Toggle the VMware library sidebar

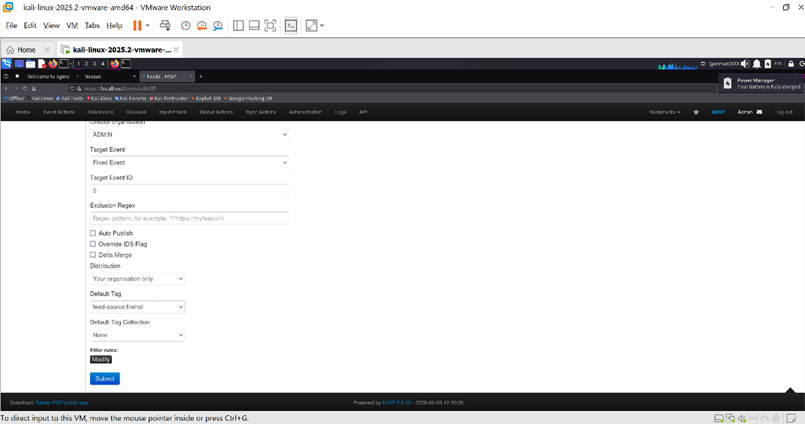[238, 26]
